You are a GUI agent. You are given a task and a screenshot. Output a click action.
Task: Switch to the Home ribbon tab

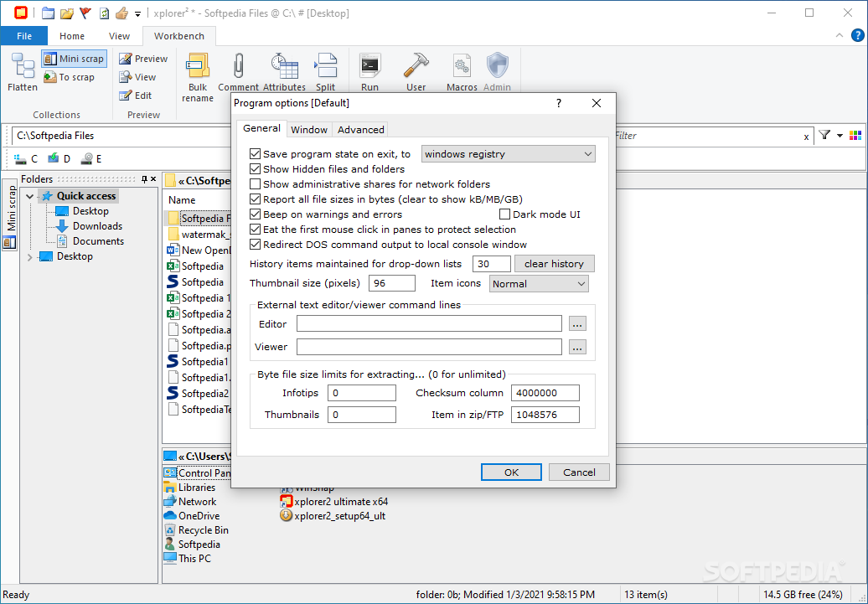pos(72,36)
